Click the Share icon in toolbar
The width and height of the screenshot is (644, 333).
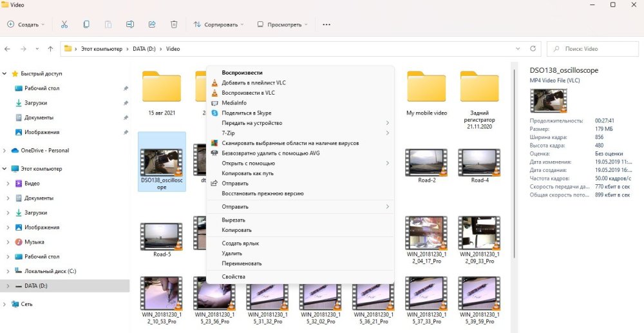click(x=152, y=24)
